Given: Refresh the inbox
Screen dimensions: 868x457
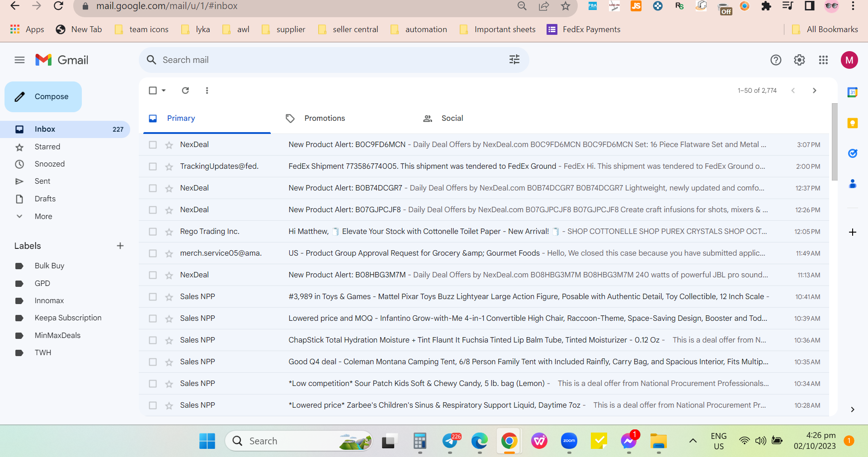Looking at the screenshot, I should click(185, 90).
